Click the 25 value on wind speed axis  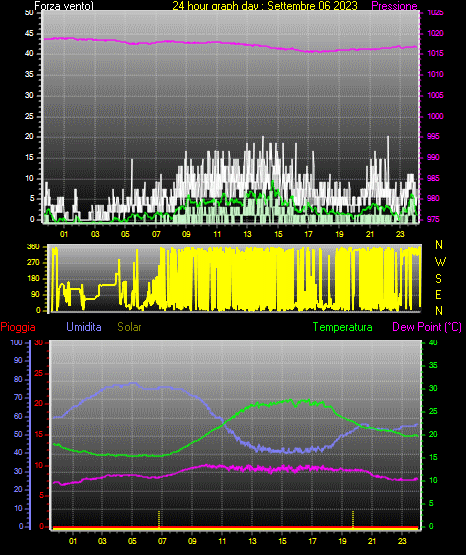(x=29, y=116)
